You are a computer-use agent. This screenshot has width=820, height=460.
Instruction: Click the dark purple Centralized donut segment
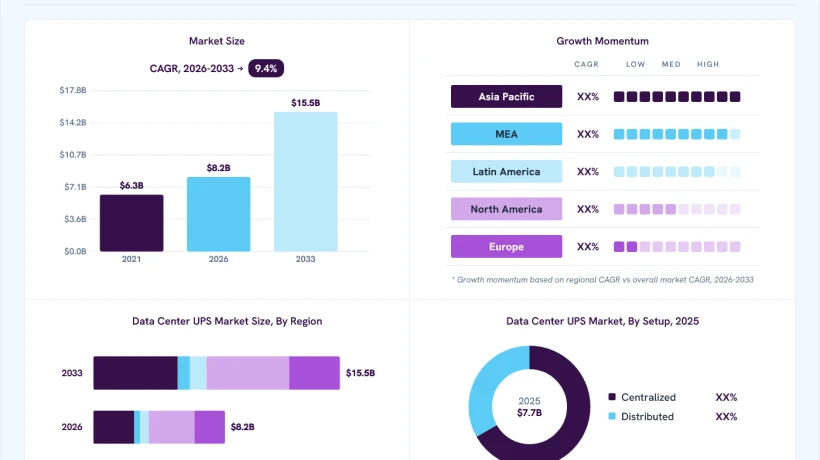pos(578,407)
